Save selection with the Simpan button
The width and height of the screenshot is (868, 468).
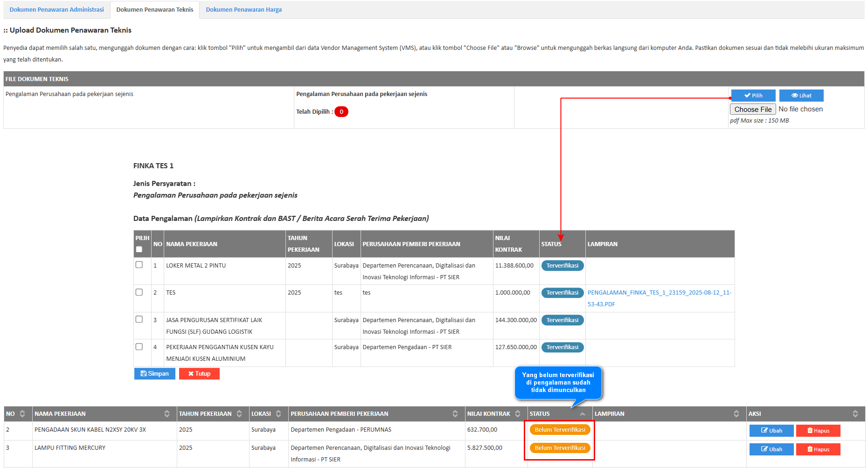[154, 374]
